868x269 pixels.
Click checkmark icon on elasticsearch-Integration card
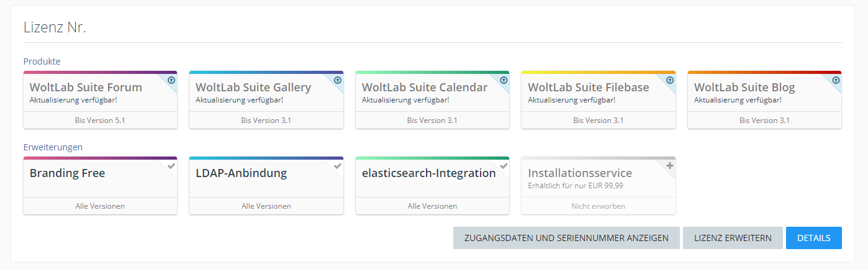pos(504,166)
